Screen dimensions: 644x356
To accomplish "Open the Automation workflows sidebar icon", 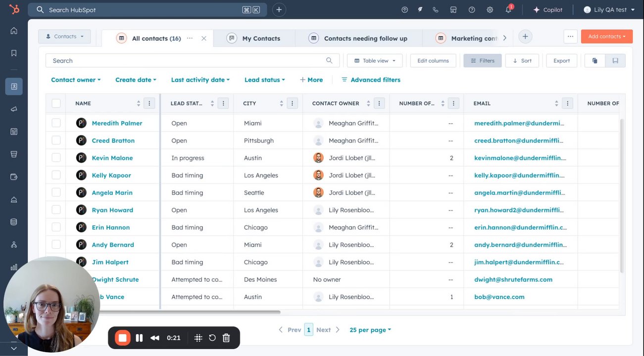I will (14, 245).
